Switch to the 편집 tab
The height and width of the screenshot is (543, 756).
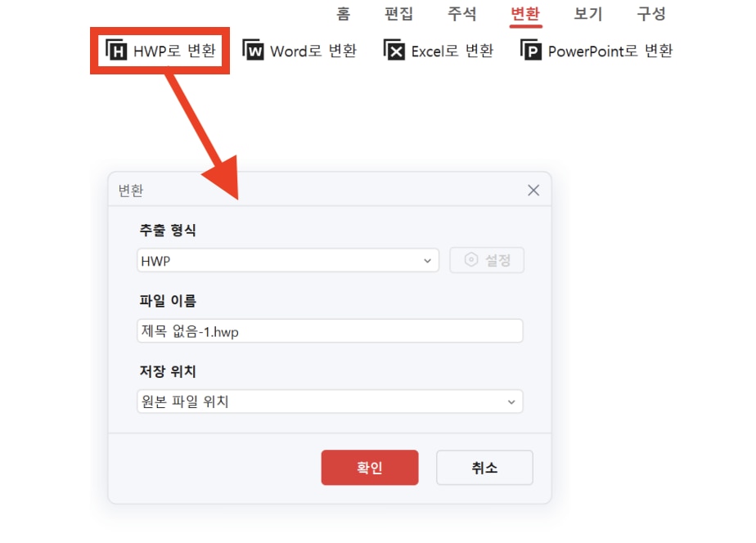click(x=398, y=13)
